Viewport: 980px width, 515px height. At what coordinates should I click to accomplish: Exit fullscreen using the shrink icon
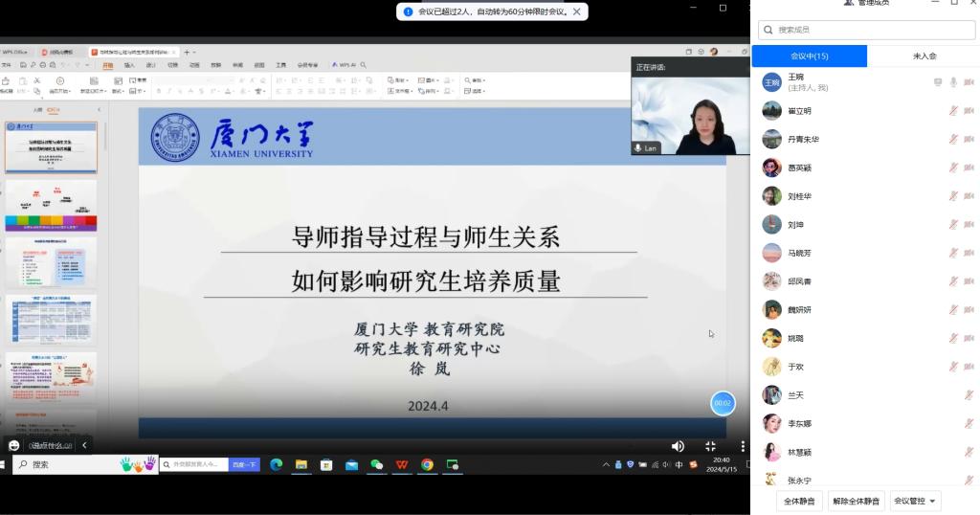710,446
